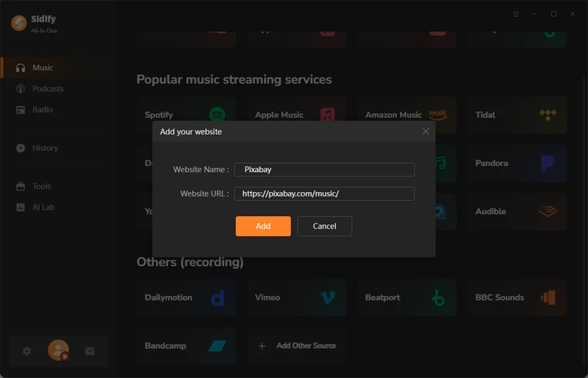The width and height of the screenshot is (588, 378).
Task: Minimize the Sidify window
Action: (x=535, y=14)
